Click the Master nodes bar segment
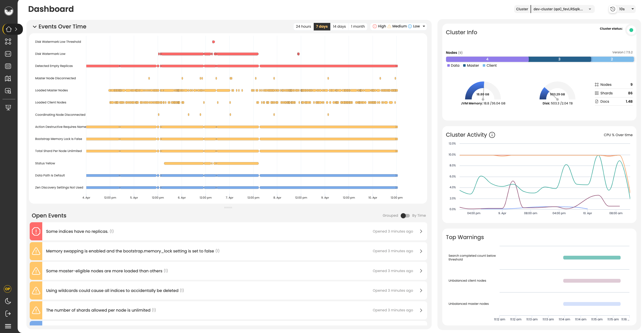Viewport: 644px width, 333px height. (559, 59)
